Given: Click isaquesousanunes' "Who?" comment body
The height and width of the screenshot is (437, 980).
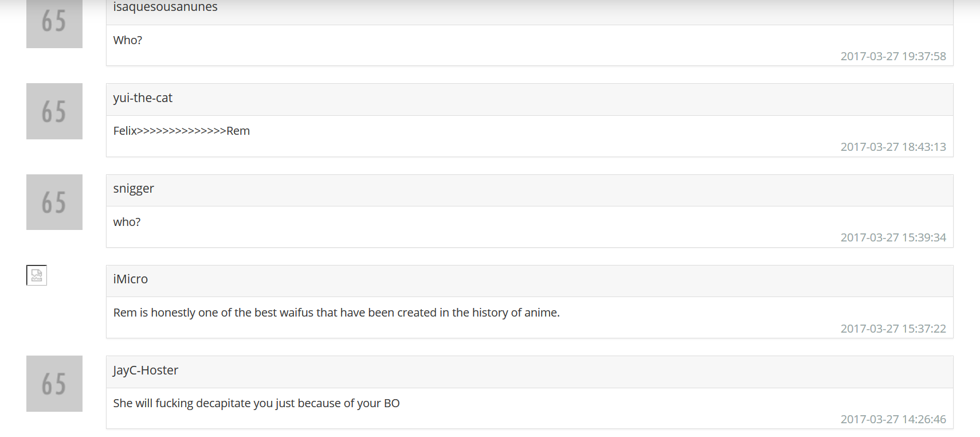Looking at the screenshot, I should pyautogui.click(x=128, y=40).
